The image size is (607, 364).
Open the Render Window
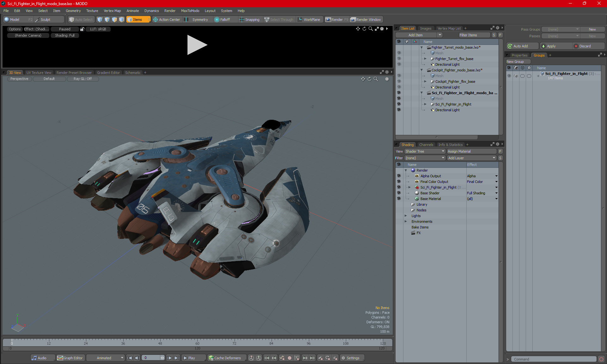(x=366, y=20)
